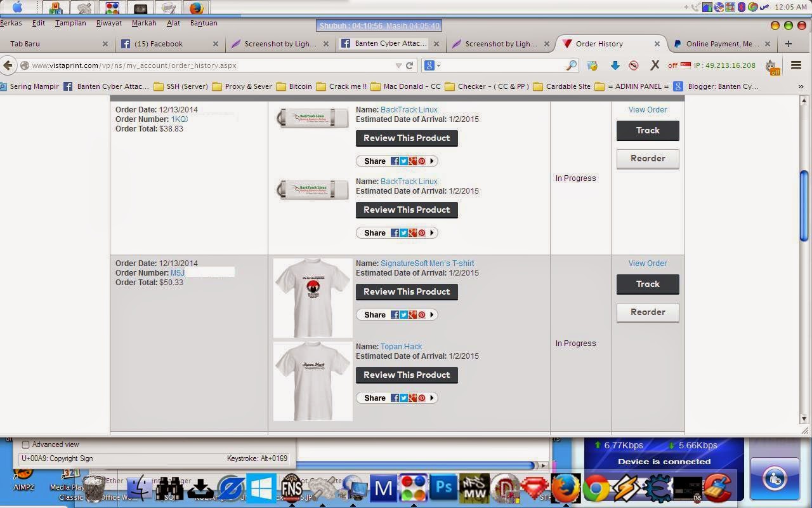This screenshot has height=508, width=812.
Task: Open the SignatureSoft Men's T-shirt link
Action: (427, 264)
